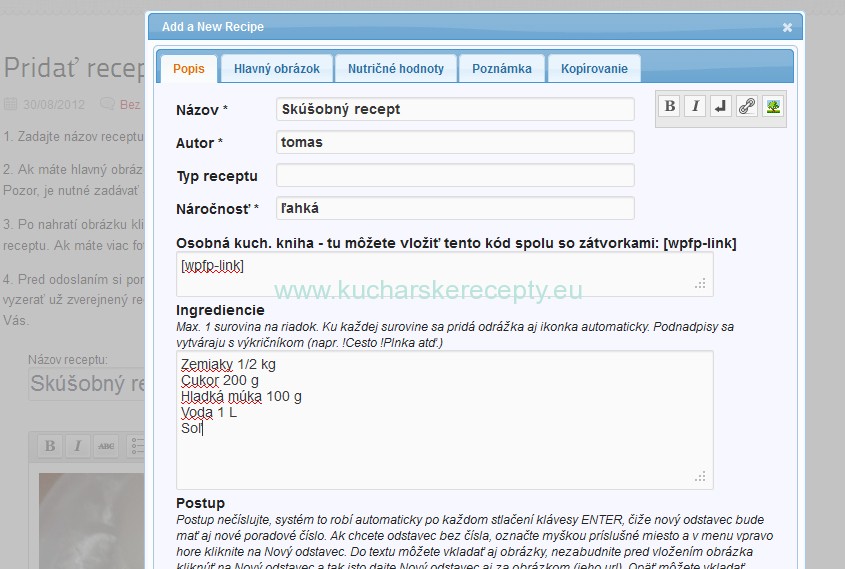Click the Náročnosť field containing ľahká

point(455,209)
